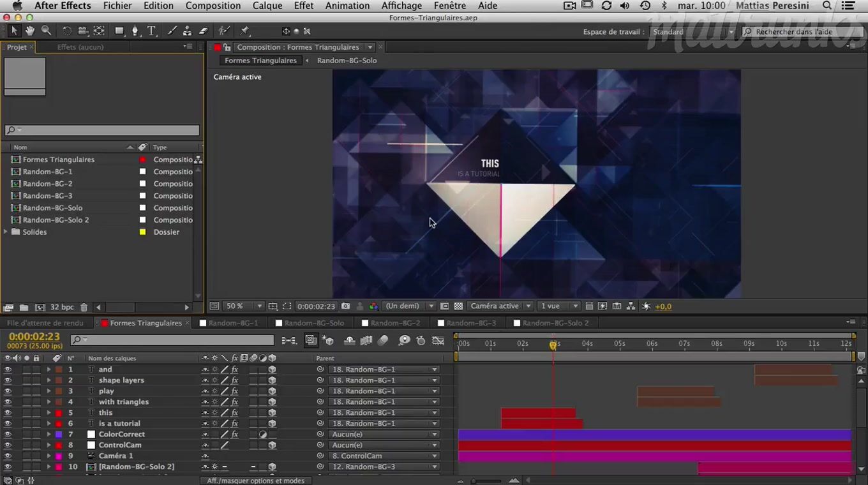Click the red label swatch of layer 5
868x485 pixels.
coord(59,413)
